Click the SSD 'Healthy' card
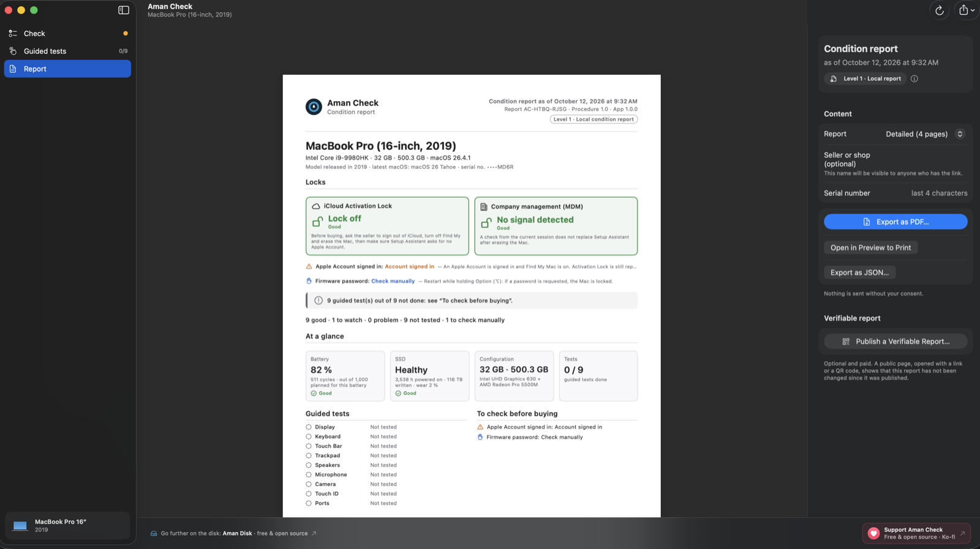 430,376
